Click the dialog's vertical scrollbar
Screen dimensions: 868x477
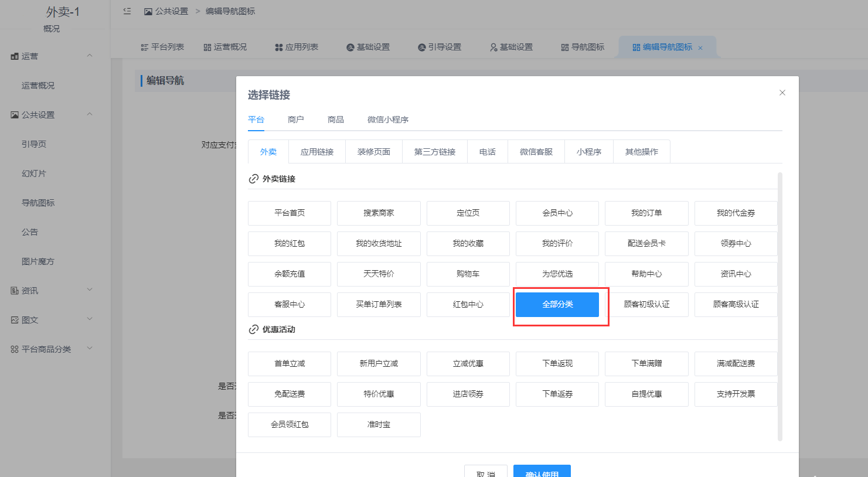(780, 305)
